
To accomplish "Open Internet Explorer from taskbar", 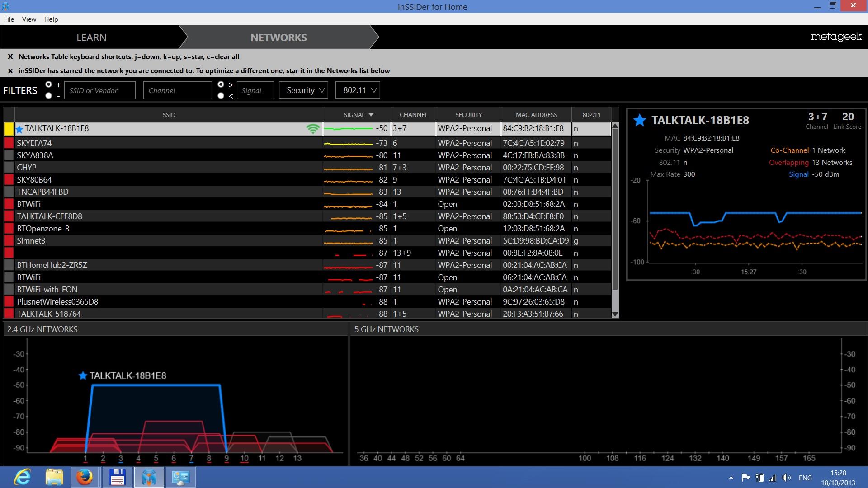I will pos(22,477).
